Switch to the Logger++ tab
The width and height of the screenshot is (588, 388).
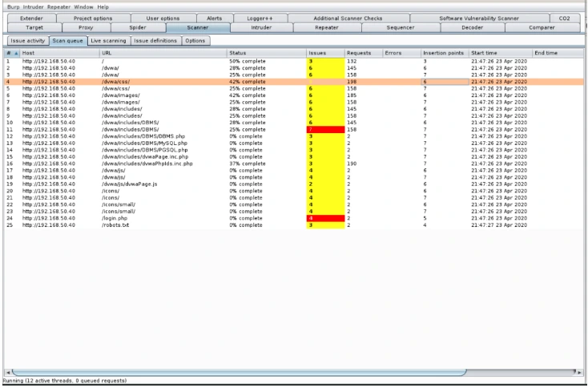point(260,18)
